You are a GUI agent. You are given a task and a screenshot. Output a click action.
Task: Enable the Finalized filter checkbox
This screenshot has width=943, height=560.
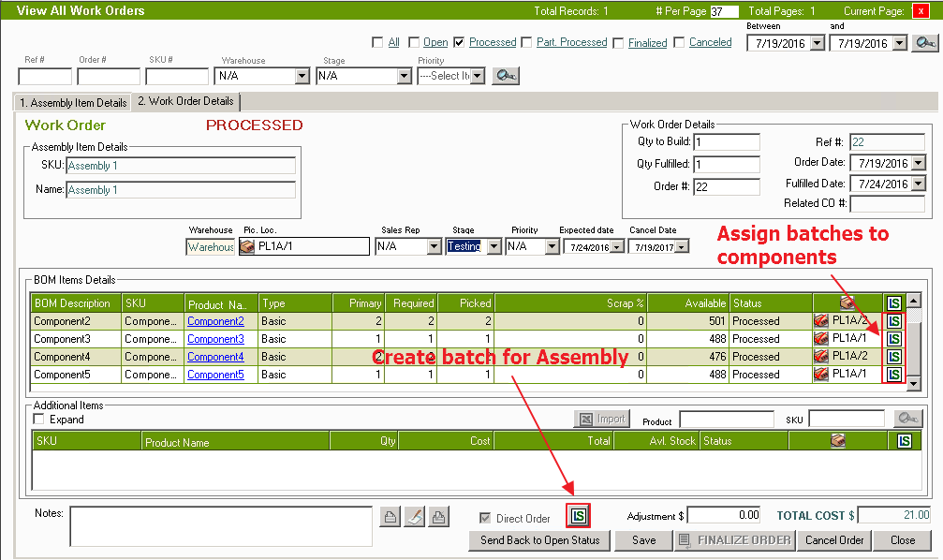click(617, 42)
